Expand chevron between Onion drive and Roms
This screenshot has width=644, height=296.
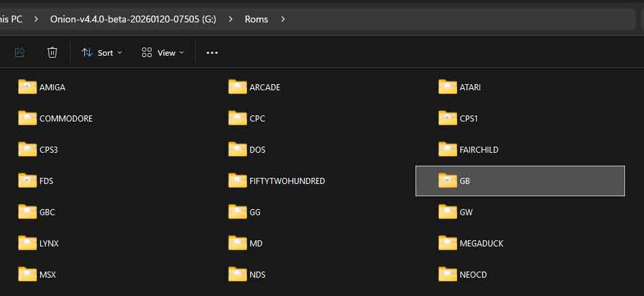[x=231, y=19]
